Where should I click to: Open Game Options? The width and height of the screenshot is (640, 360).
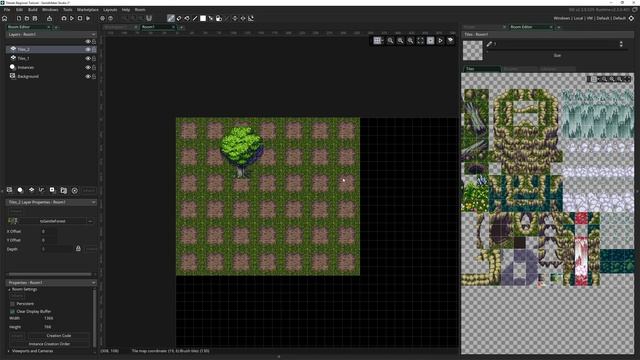pos(102,18)
